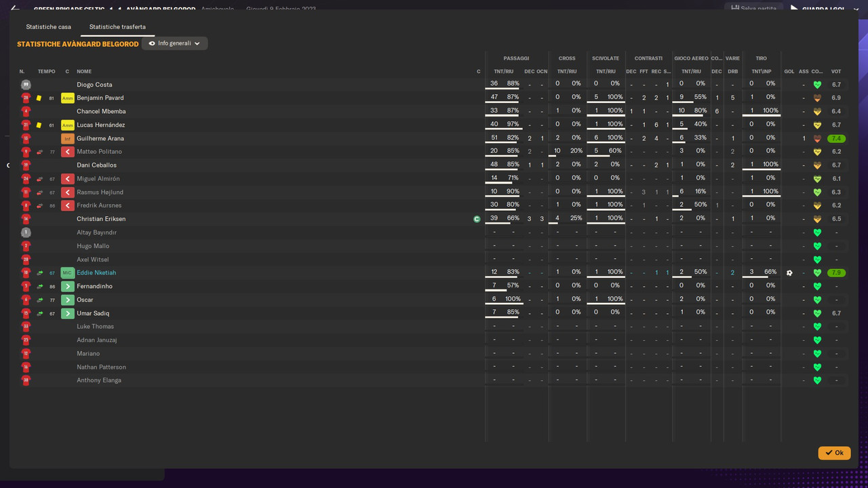Image resolution: width=868 pixels, height=488 pixels.
Task: Click the green substituted-on arrow beside Oscar
Action: click(67, 300)
